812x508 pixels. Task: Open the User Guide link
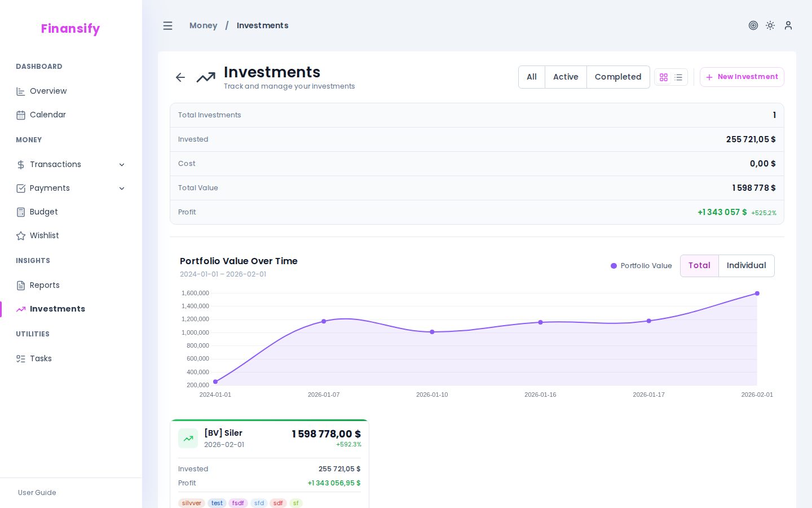click(37, 493)
